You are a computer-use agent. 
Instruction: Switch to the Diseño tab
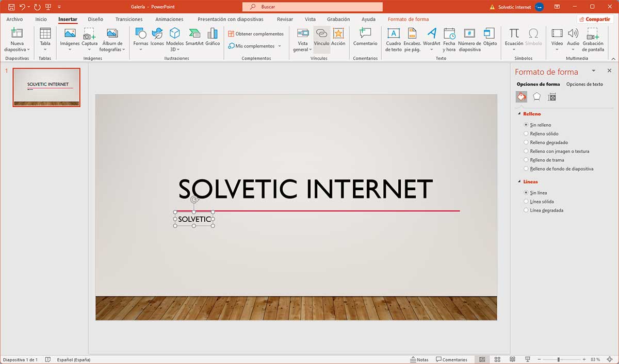tap(95, 19)
